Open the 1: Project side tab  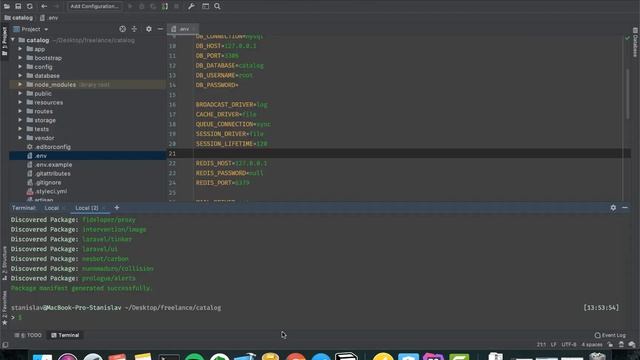[4, 41]
